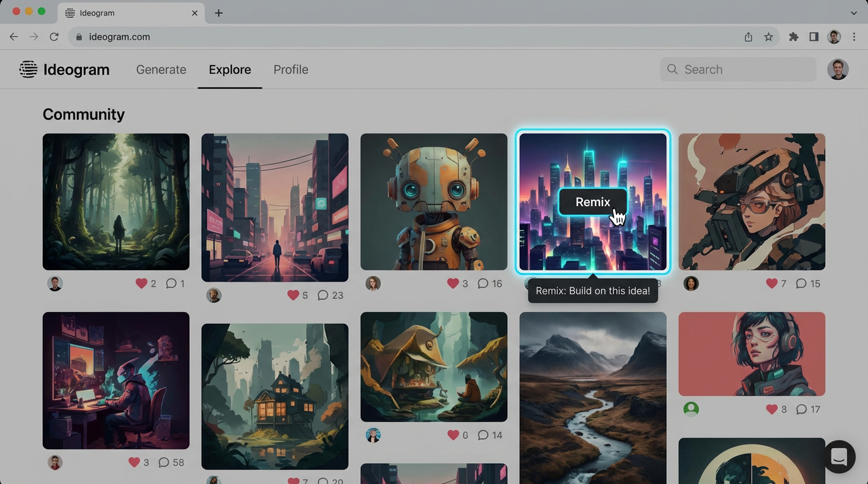View the city street image author avatar

tap(214, 295)
